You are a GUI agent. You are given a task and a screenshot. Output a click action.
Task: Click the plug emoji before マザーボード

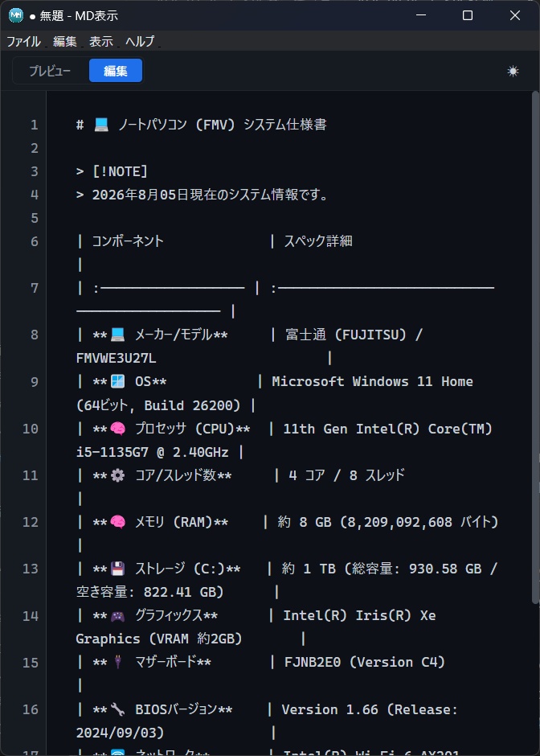(117, 662)
